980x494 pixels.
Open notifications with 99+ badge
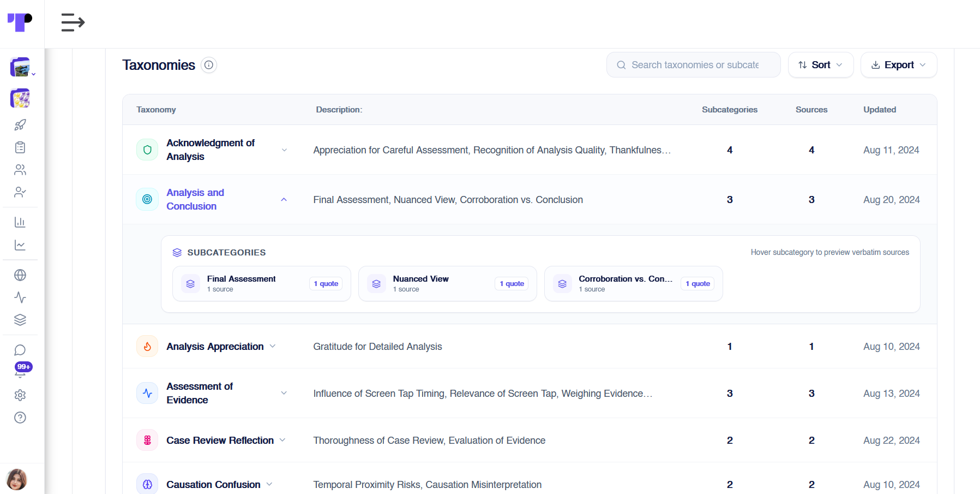(22, 370)
